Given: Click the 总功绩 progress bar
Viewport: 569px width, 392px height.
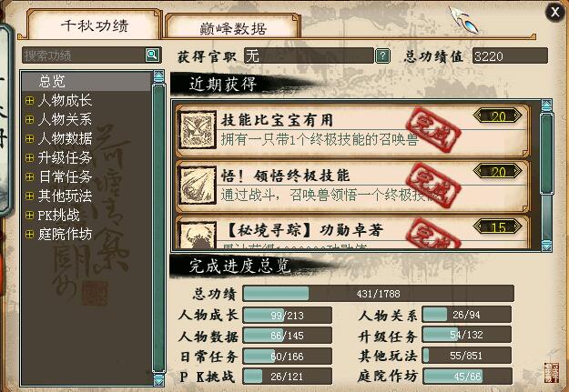Looking at the screenshot, I should coord(378,294).
